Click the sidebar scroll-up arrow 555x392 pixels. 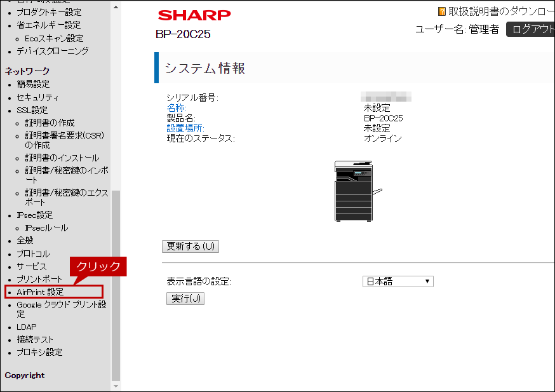point(116,7)
